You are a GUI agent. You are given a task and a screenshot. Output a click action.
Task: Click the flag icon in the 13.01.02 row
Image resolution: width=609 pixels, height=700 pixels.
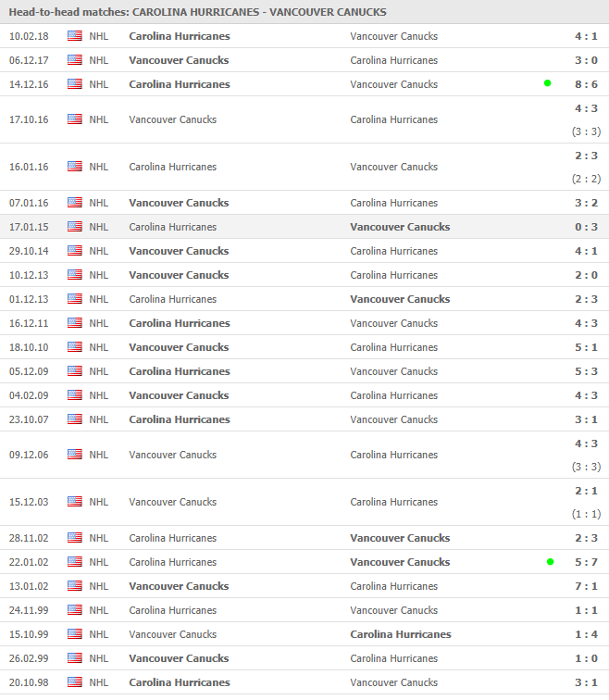[x=75, y=586]
